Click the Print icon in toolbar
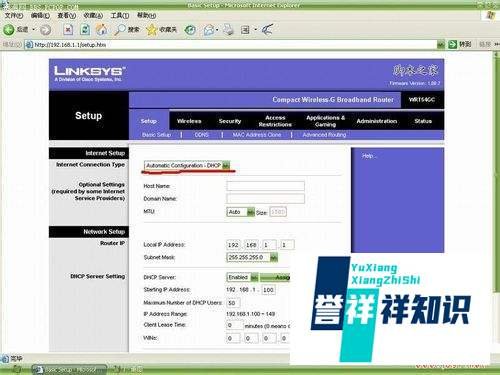This screenshot has width=500, height=375. pyautogui.click(x=228, y=30)
